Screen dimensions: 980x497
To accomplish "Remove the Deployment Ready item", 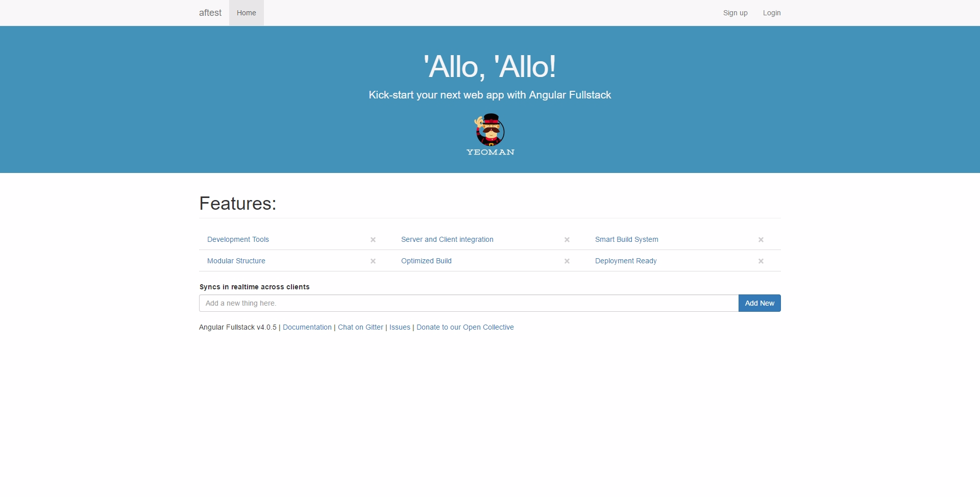I will [761, 261].
